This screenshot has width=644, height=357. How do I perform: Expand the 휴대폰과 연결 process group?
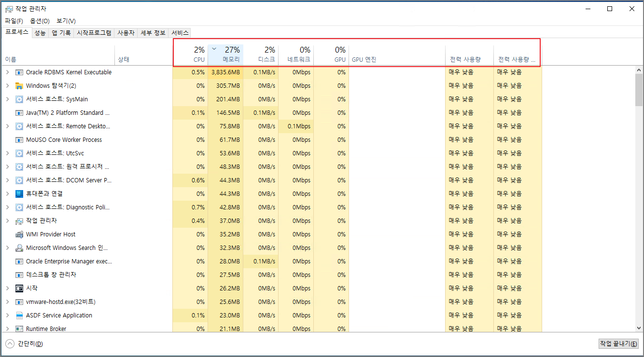click(x=7, y=194)
